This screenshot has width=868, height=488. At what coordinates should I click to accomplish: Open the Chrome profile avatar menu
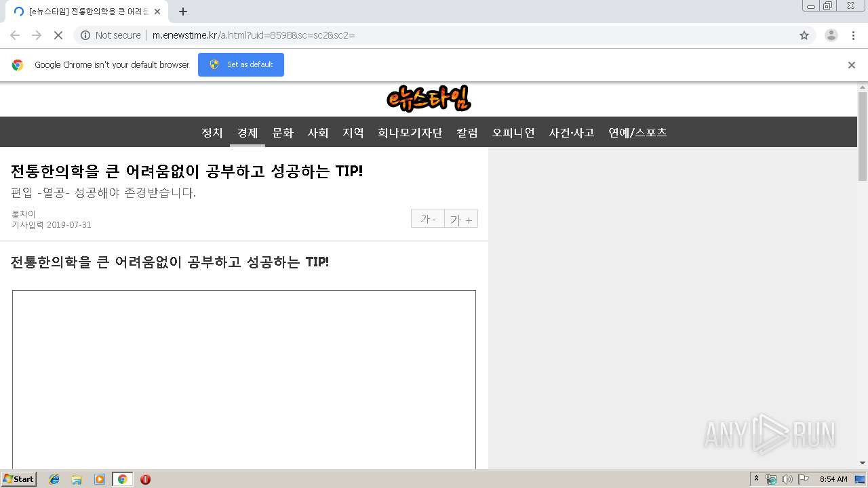pos(831,35)
